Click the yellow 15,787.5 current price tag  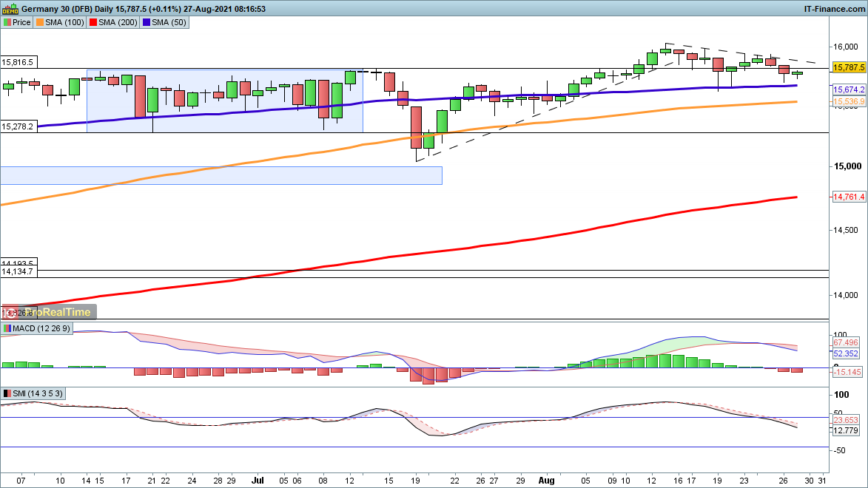tap(849, 67)
